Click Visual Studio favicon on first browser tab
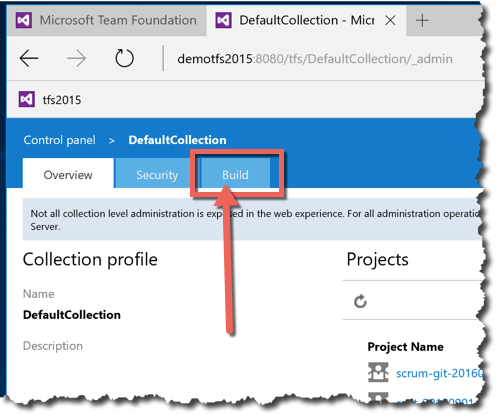Viewport: 497px width, 415px height. (24, 20)
